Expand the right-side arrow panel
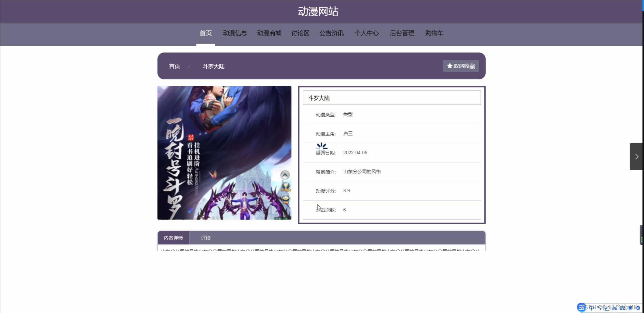Screen dimensions: 644x313 pyautogui.click(x=636, y=157)
